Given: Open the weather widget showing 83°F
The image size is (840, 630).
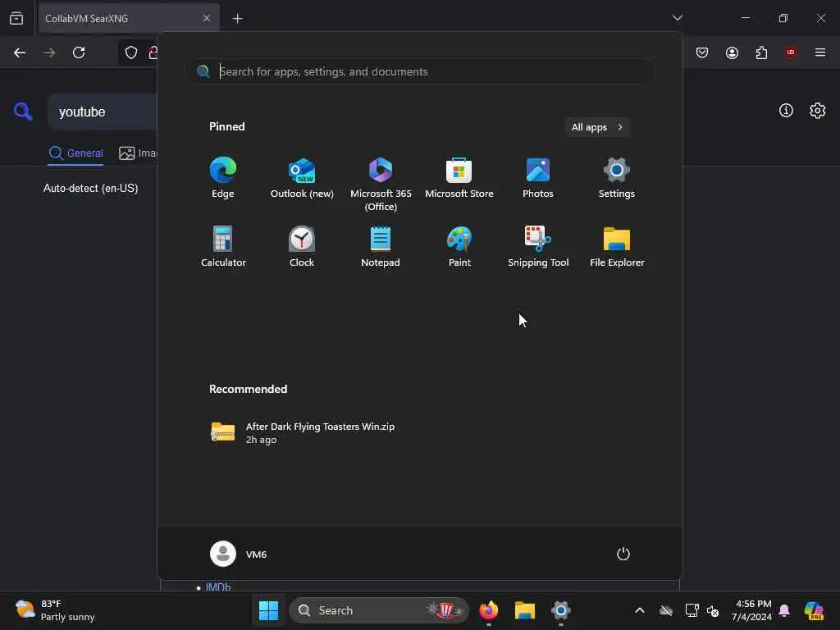Looking at the screenshot, I should click(55, 610).
